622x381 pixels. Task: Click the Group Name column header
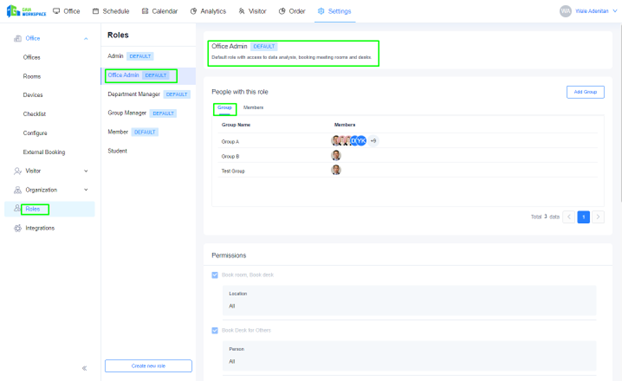(x=236, y=125)
